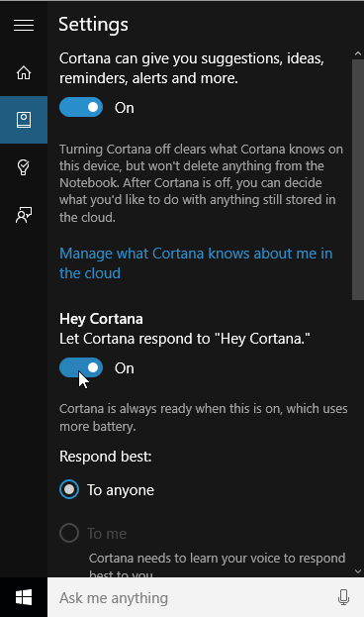Click the 'Hey Cortana' section title
Image resolution: width=364 pixels, height=617 pixels.
pos(101,319)
